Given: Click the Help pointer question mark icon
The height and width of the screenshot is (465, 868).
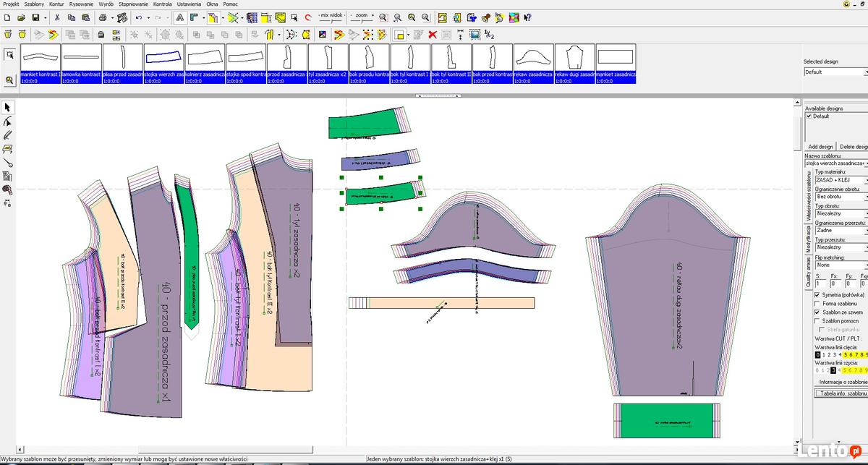Looking at the screenshot, I should pos(527,17).
